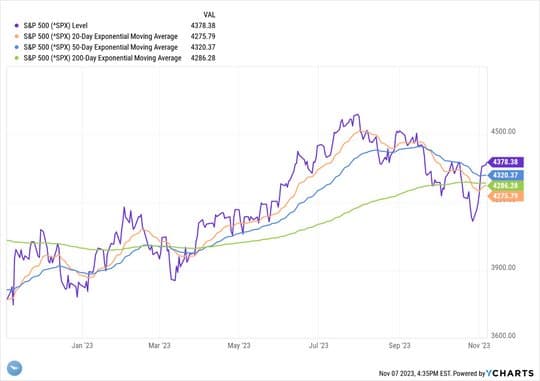This screenshot has height=381, width=540.
Task: Click legend value 4320.37
Action: [203, 47]
